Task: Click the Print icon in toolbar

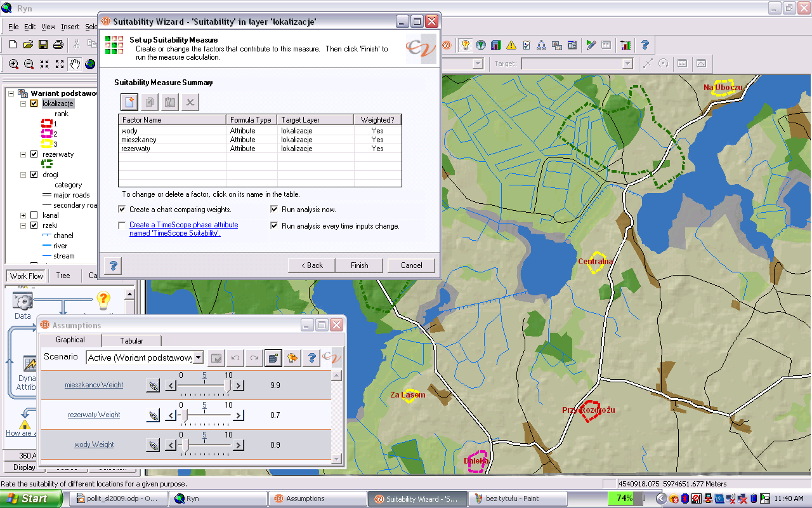Action: [x=58, y=44]
